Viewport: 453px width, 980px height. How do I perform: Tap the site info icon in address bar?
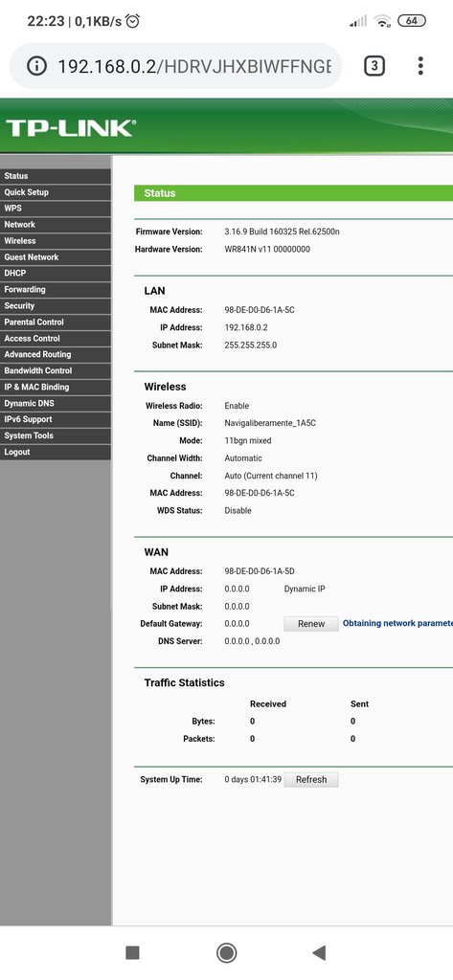(x=37, y=66)
